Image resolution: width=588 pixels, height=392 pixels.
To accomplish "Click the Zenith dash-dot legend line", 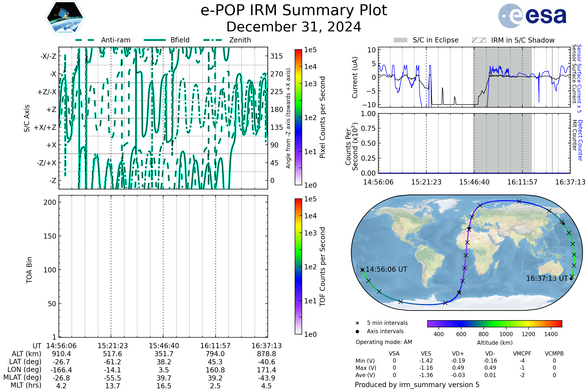I will (213, 40).
